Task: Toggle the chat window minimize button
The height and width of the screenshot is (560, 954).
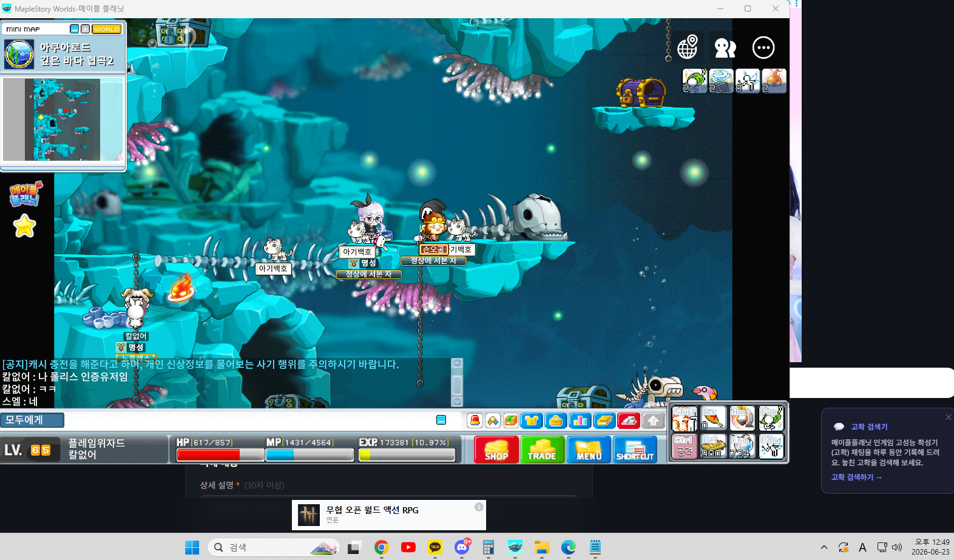Action: (x=441, y=420)
